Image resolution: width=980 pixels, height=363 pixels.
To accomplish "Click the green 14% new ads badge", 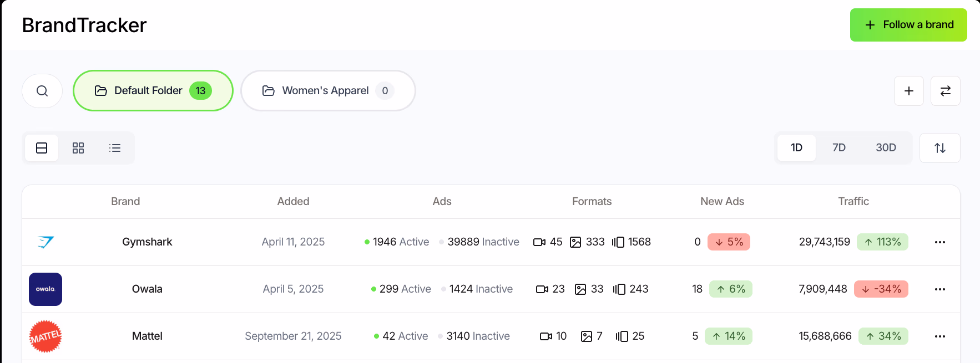I will tap(729, 336).
